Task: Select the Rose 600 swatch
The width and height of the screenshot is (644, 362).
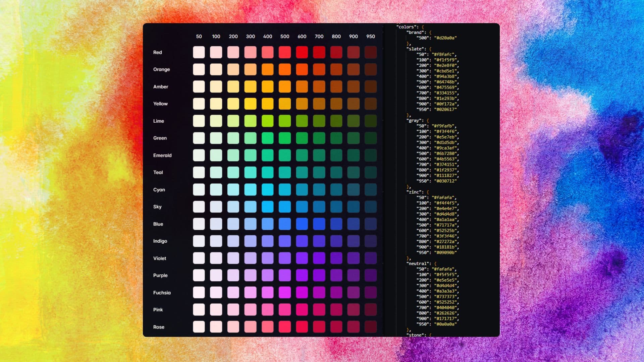Action: 302,327
